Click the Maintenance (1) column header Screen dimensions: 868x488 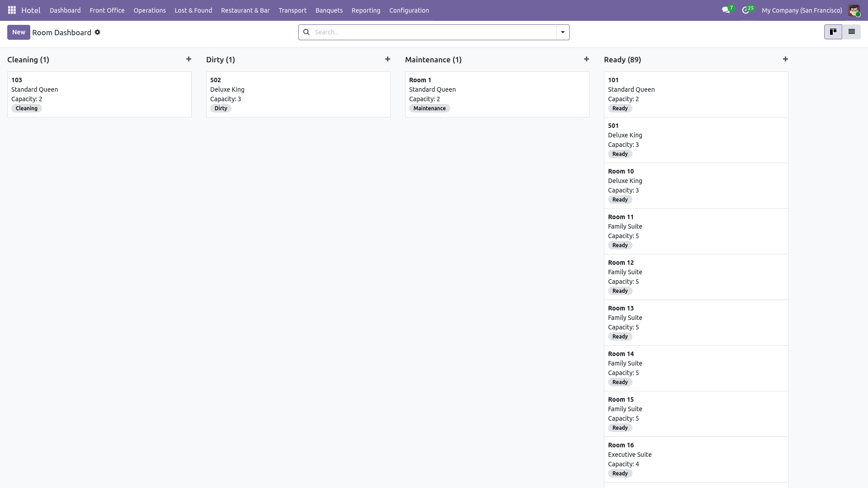[x=433, y=60]
